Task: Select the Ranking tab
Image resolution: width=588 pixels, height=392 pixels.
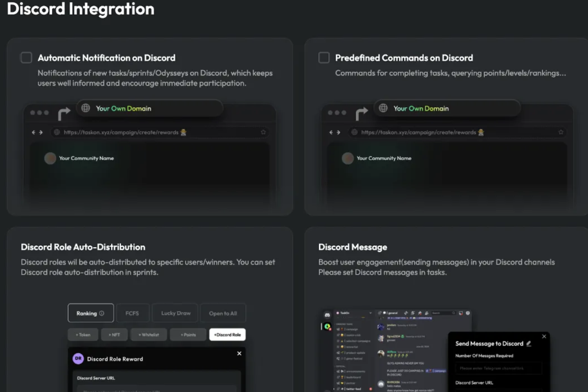Action: click(x=90, y=313)
